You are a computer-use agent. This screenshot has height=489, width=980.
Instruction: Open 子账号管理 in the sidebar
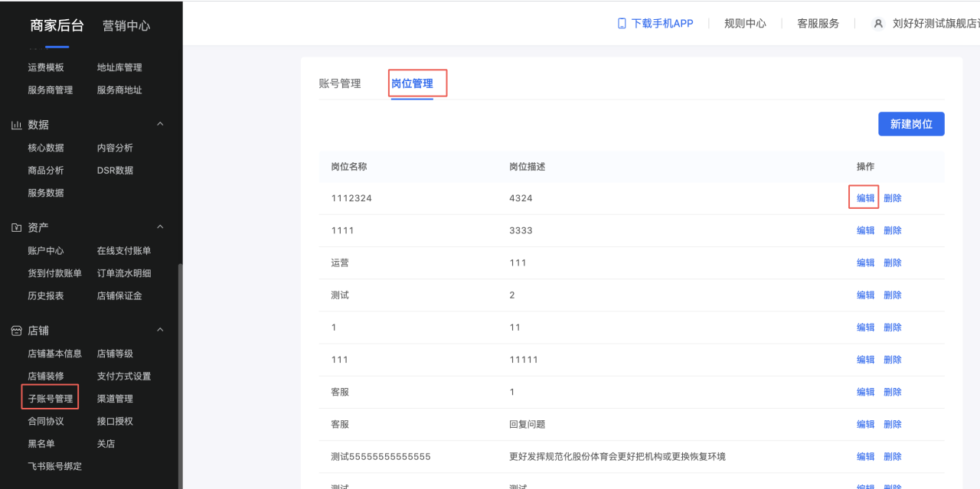[x=51, y=396]
